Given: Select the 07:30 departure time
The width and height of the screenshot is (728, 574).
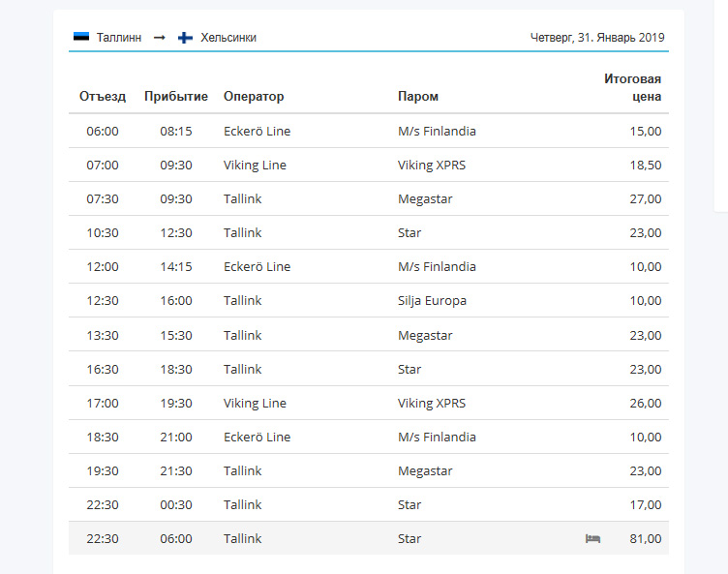Looking at the screenshot, I should [103, 198].
